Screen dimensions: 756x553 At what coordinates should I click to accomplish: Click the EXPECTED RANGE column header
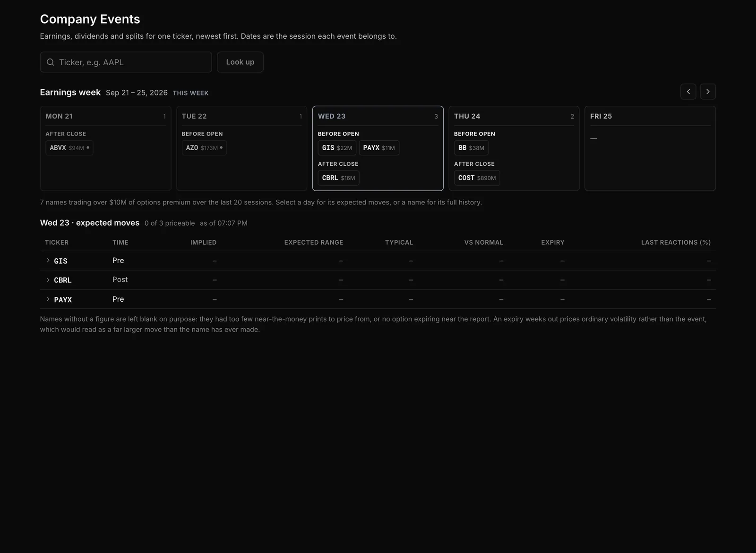point(314,242)
